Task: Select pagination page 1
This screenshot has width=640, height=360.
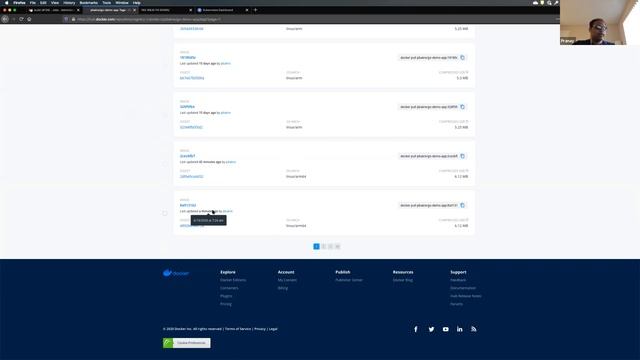Action: click(x=316, y=247)
